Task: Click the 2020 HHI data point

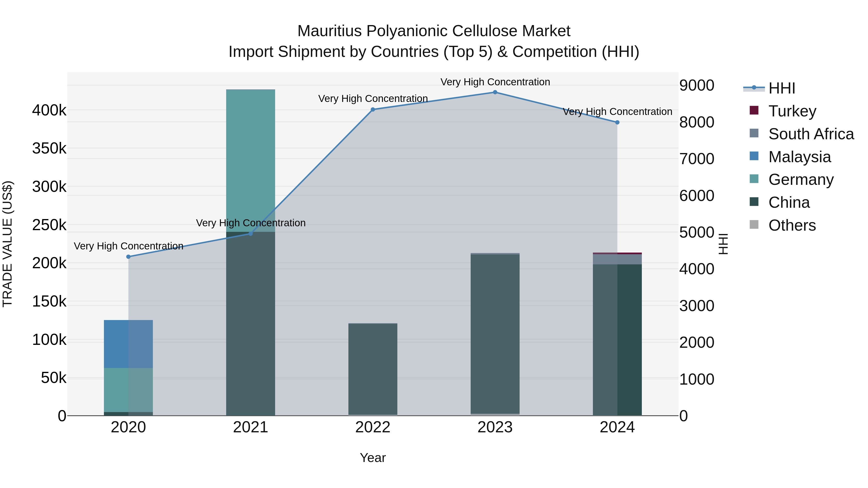Action: pyautogui.click(x=128, y=257)
